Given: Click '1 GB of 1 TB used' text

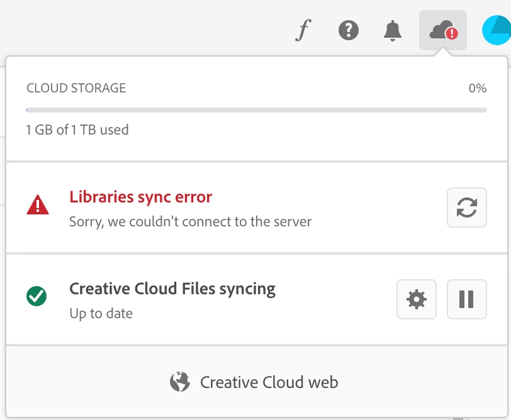Looking at the screenshot, I should coord(77,130).
